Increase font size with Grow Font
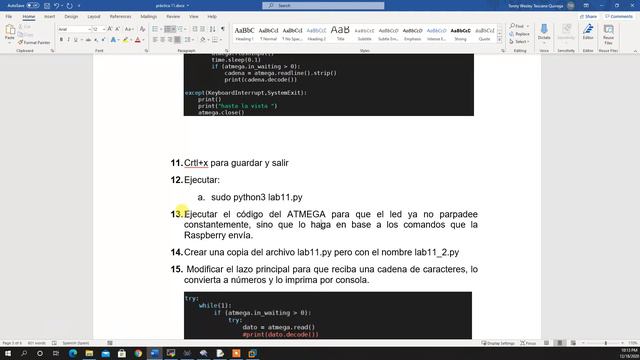The image size is (640, 360). point(110,29)
